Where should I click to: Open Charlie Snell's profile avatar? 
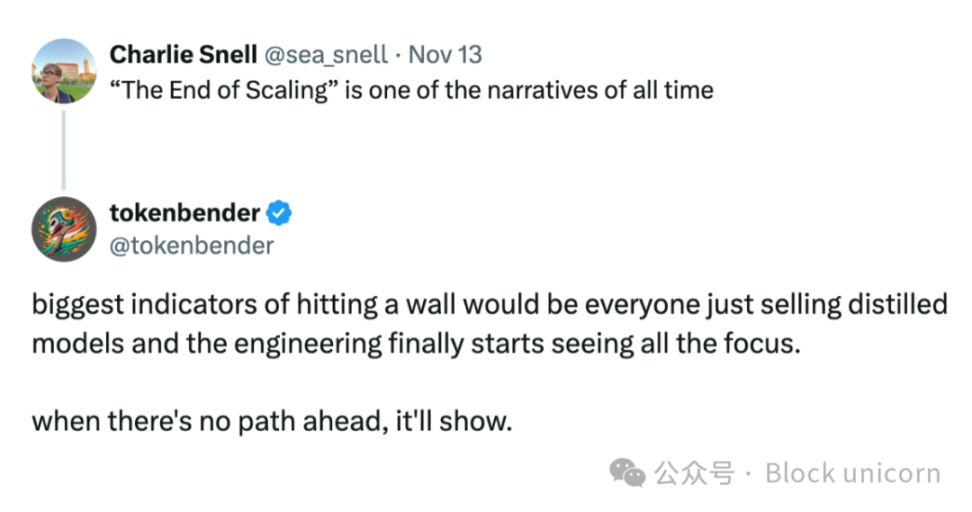tap(63, 70)
